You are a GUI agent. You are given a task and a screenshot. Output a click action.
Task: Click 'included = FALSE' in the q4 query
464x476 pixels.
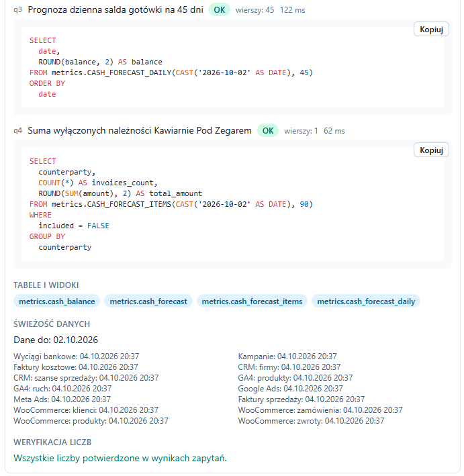tap(74, 226)
